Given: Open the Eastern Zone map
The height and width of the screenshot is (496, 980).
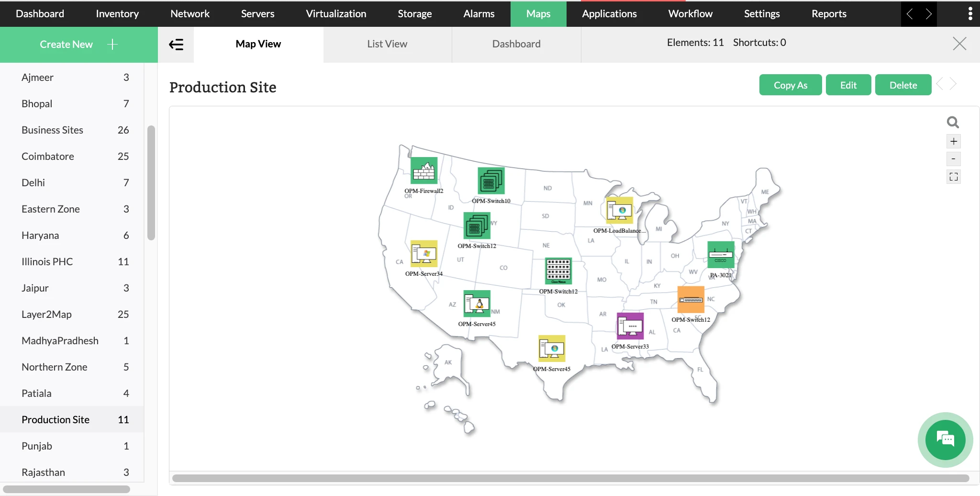Looking at the screenshot, I should (x=72, y=209).
